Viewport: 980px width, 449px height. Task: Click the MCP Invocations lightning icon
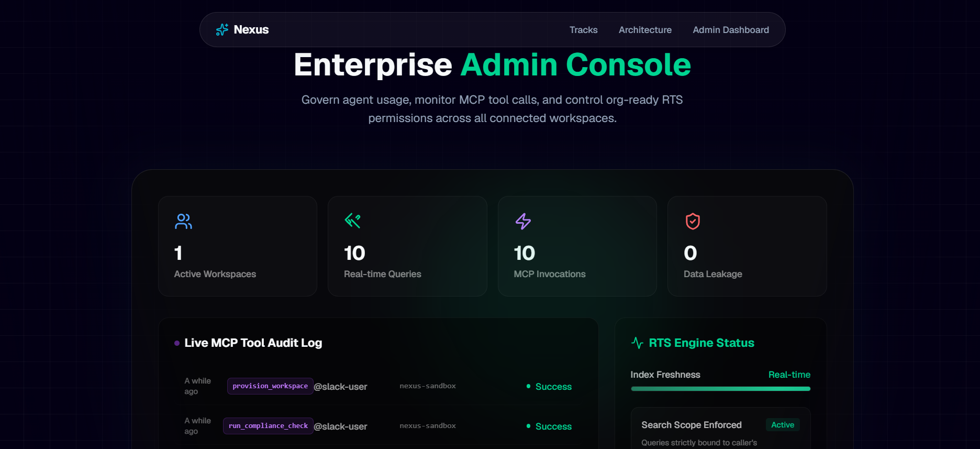coord(523,221)
